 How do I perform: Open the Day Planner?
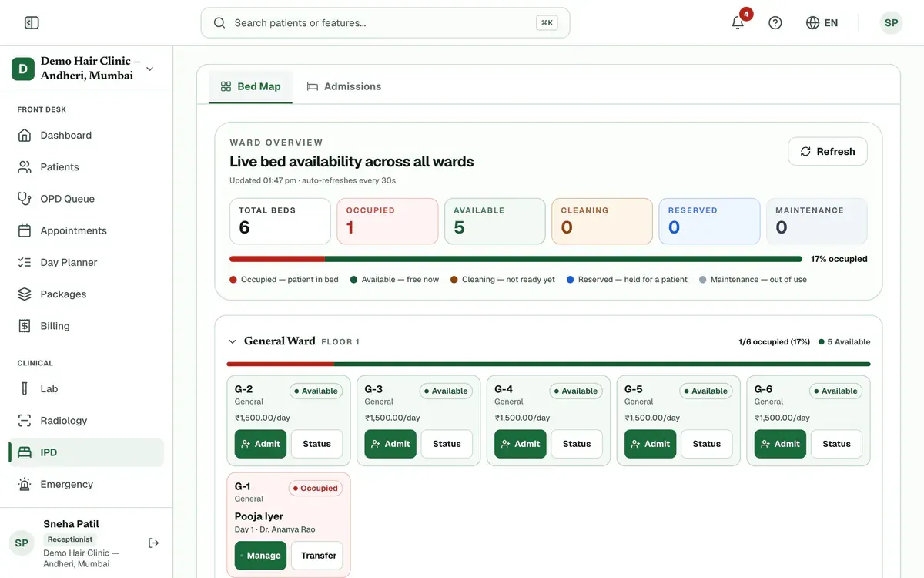click(86, 263)
